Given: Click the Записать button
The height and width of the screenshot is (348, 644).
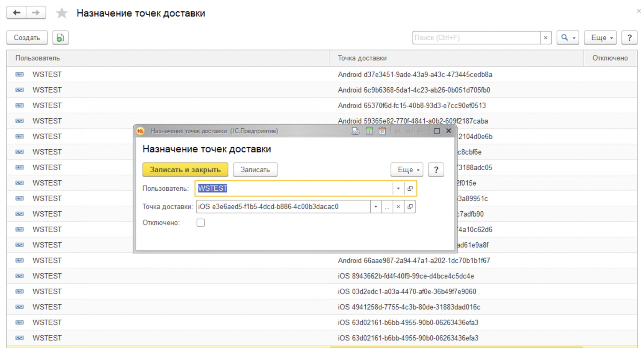Looking at the screenshot, I should [x=255, y=170].
